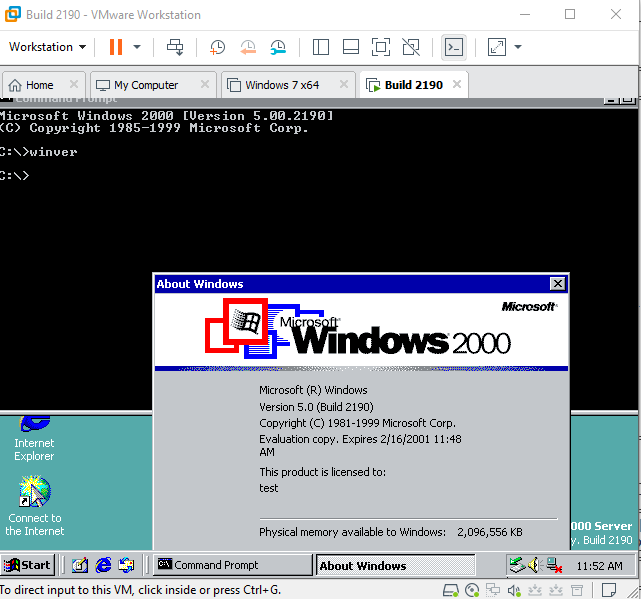This screenshot has height=599, width=641.
Task: Click the Windows 2000 logo banner
Action: click(x=361, y=330)
